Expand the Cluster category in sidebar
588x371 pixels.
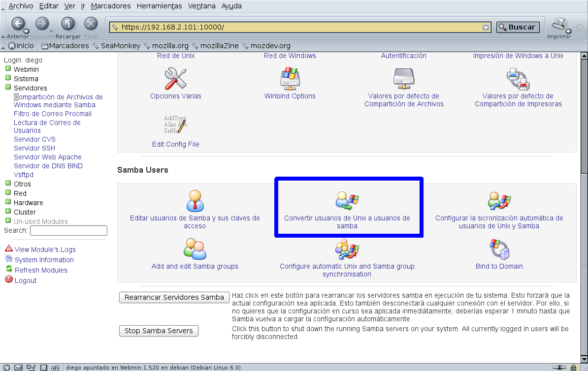tap(8, 212)
